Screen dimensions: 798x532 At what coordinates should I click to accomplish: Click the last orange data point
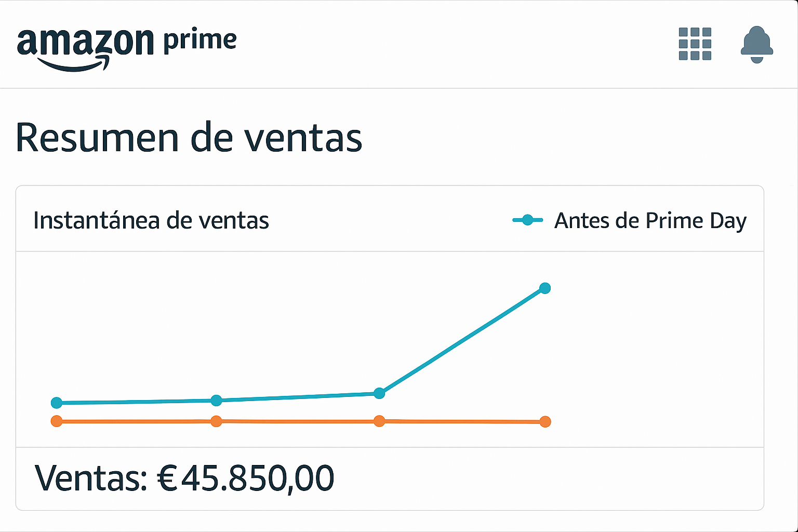click(545, 422)
